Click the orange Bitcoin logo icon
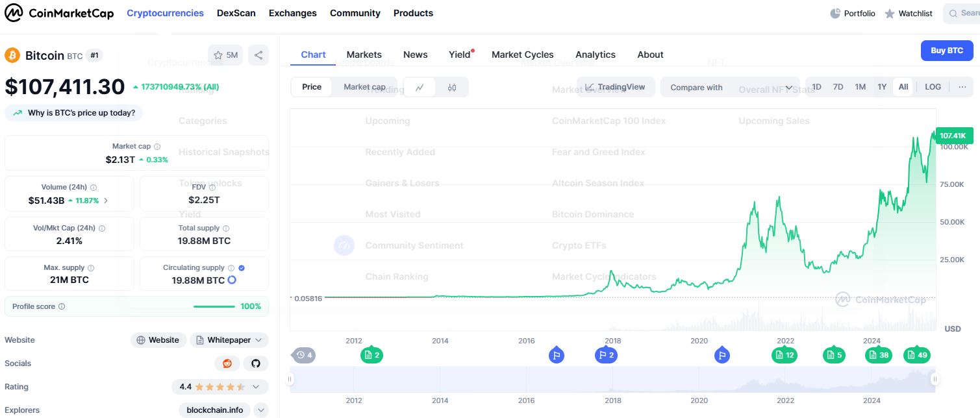The image size is (980, 418). coord(12,55)
